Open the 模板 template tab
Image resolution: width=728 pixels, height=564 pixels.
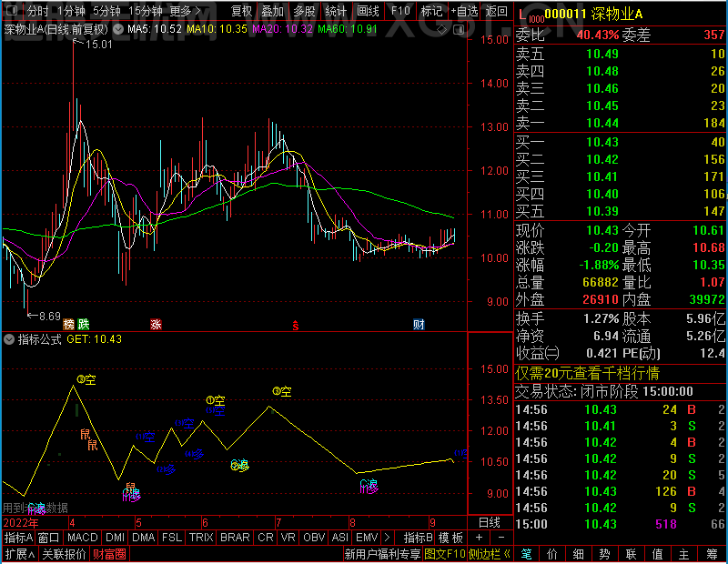coord(450,538)
